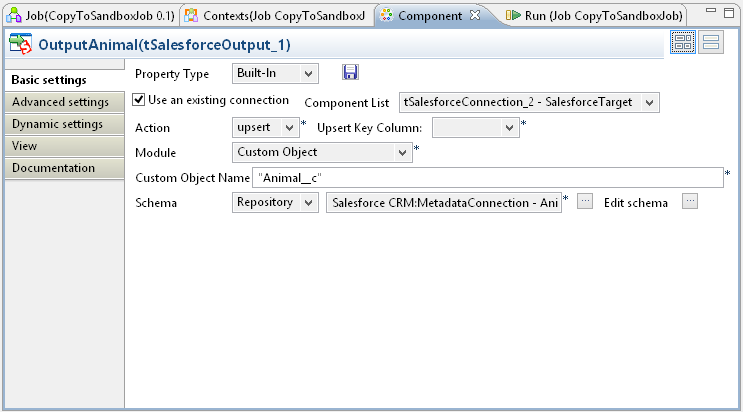Viewport: 743px width, 412px height.
Task: Maximize the component view panel
Action: coord(731,12)
